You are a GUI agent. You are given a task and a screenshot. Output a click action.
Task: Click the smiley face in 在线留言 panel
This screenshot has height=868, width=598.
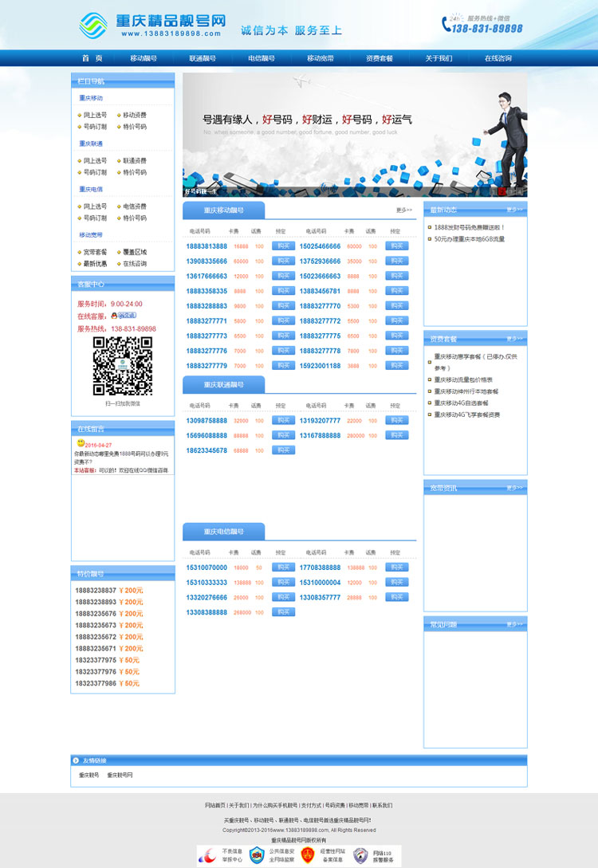point(81,443)
